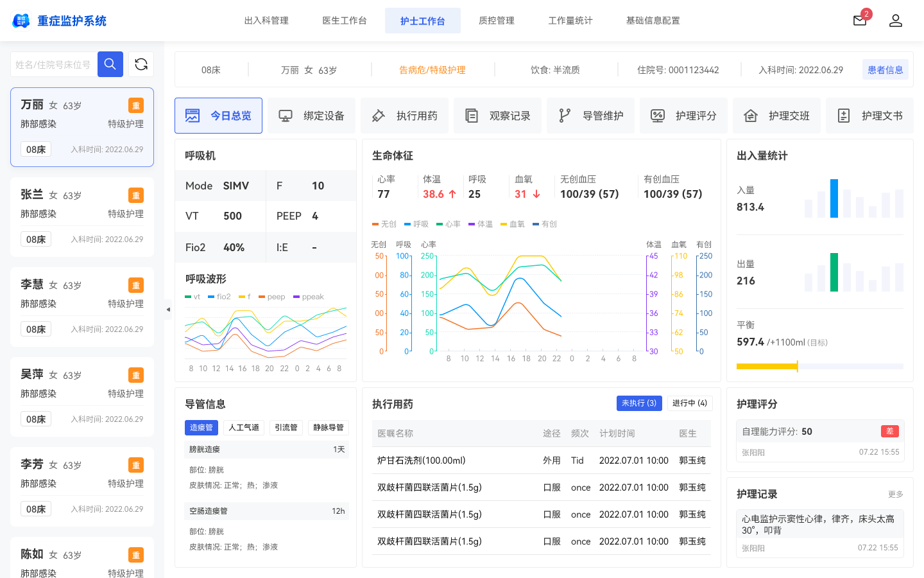This screenshot has width=924, height=578.
Task: Open the 执行用药 tab
Action: pos(404,116)
